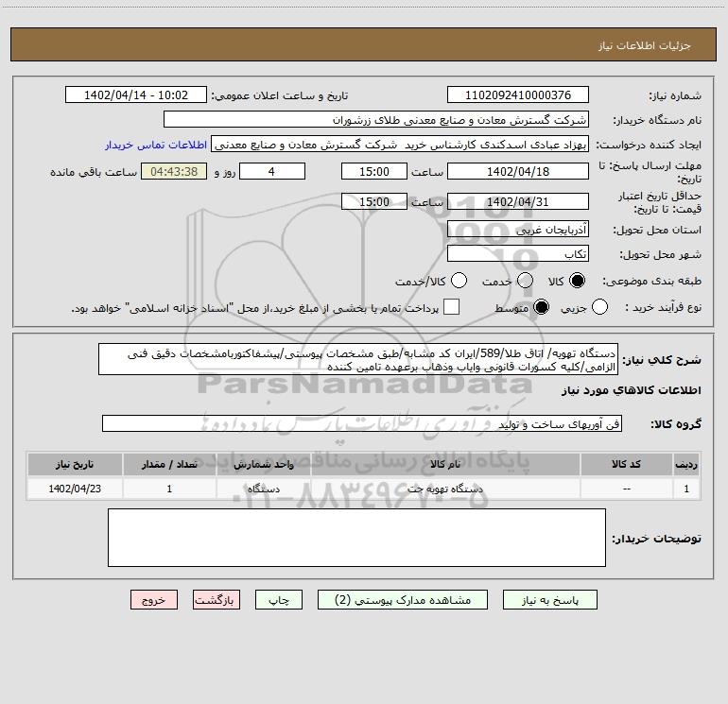Click the response deadline date 1402/04/18
The image size is (728, 704).
(518, 171)
